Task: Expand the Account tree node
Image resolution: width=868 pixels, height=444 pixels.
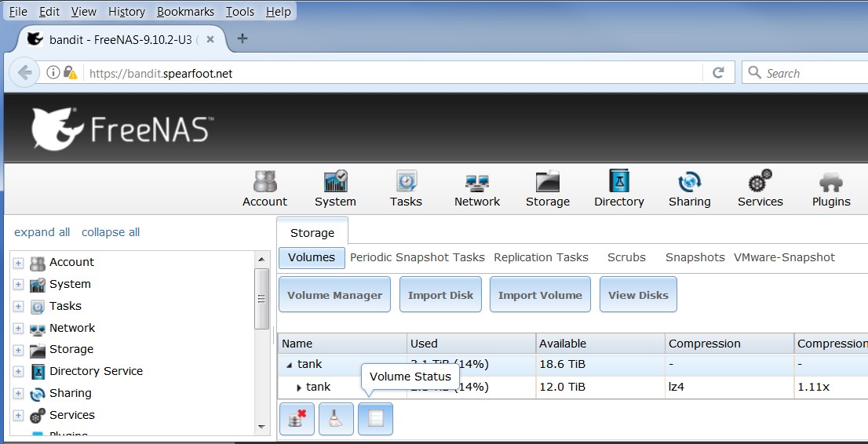Action: [18, 263]
